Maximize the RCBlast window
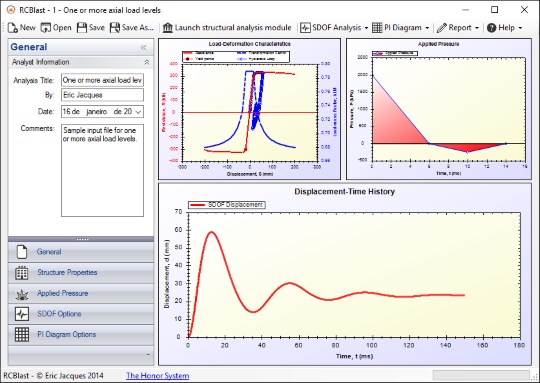This screenshot has height=383, width=540. [494, 10]
